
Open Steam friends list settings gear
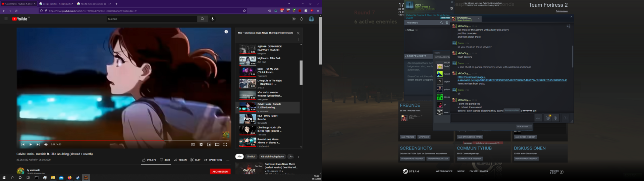point(452,8)
